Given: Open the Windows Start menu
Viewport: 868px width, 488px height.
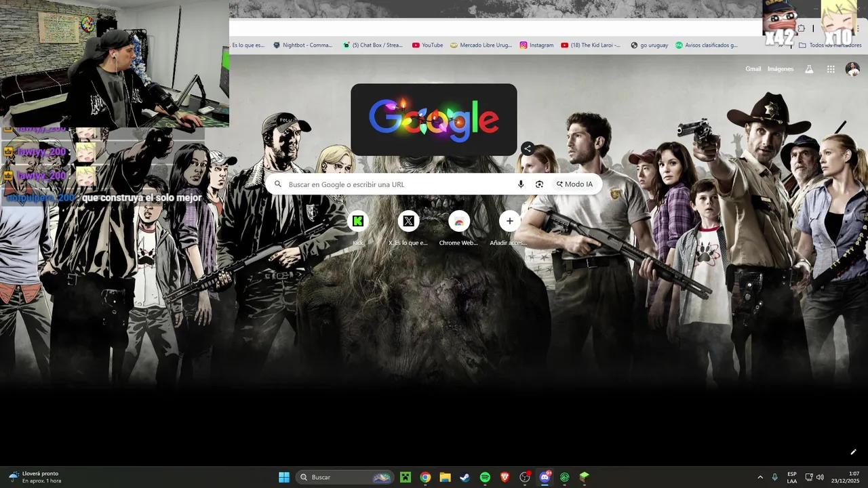Looking at the screenshot, I should pos(284,477).
